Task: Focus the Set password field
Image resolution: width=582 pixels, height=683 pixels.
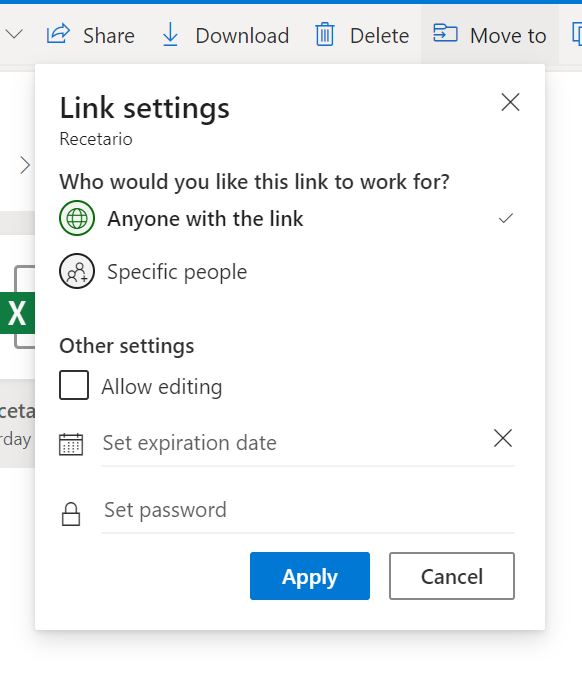Action: point(308,511)
